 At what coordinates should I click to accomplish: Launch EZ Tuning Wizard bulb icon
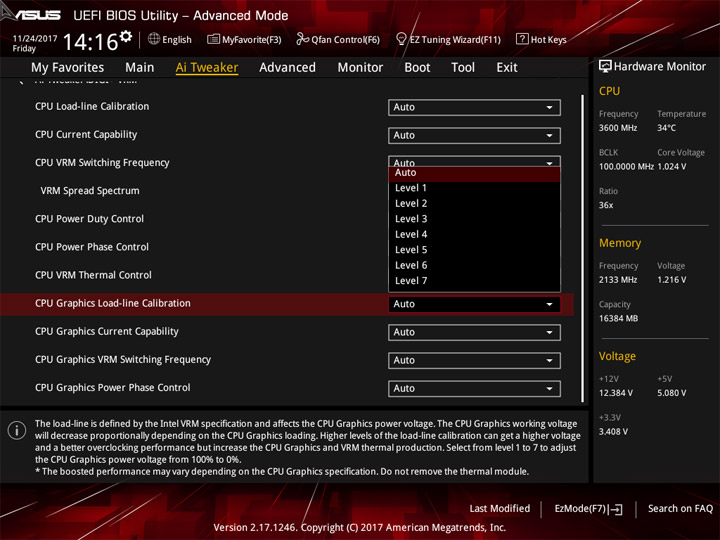coord(401,39)
